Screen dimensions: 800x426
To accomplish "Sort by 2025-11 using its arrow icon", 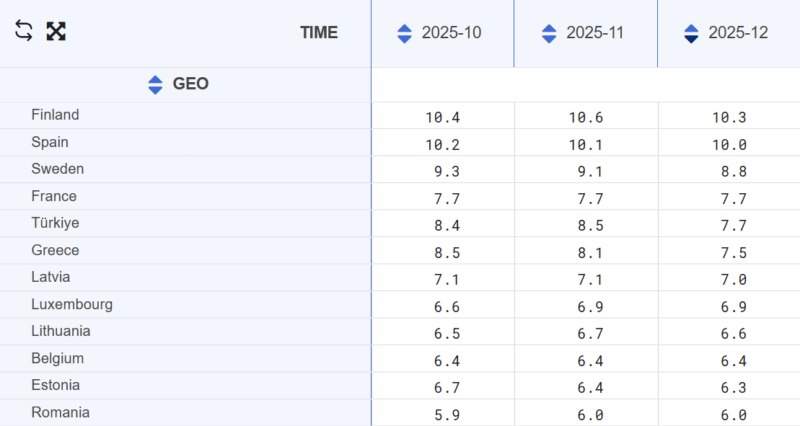I will (549, 33).
